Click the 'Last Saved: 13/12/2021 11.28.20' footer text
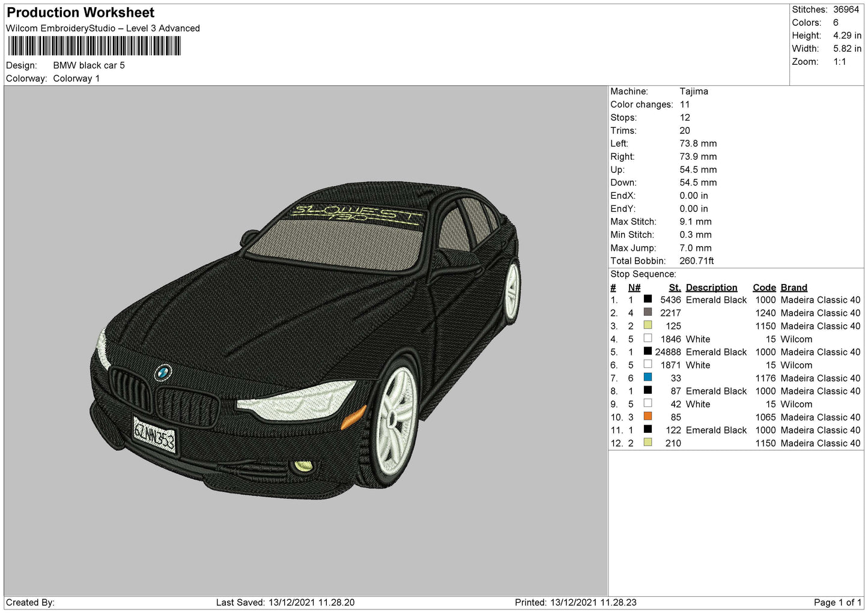Screen dimensions: 868x613 285,603
